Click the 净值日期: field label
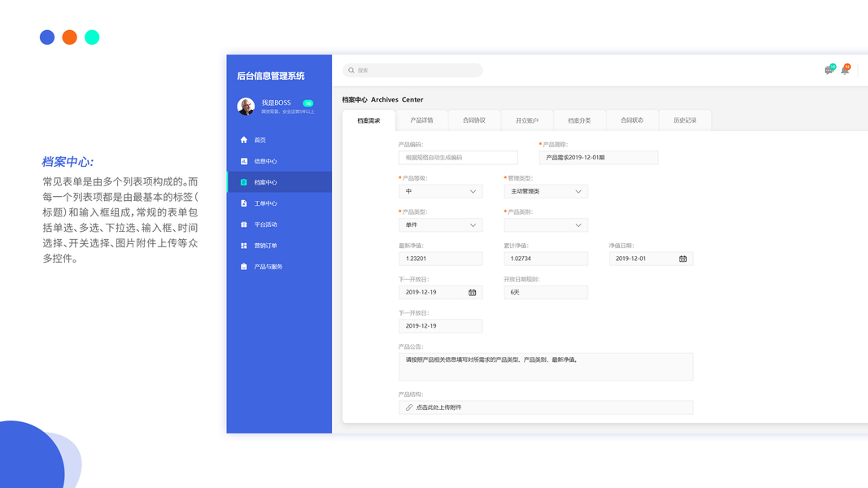Image resolution: width=868 pixels, height=488 pixels. (622, 246)
